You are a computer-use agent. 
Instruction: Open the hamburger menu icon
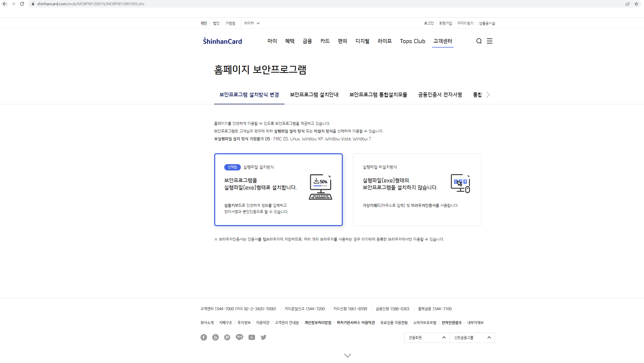tap(490, 41)
